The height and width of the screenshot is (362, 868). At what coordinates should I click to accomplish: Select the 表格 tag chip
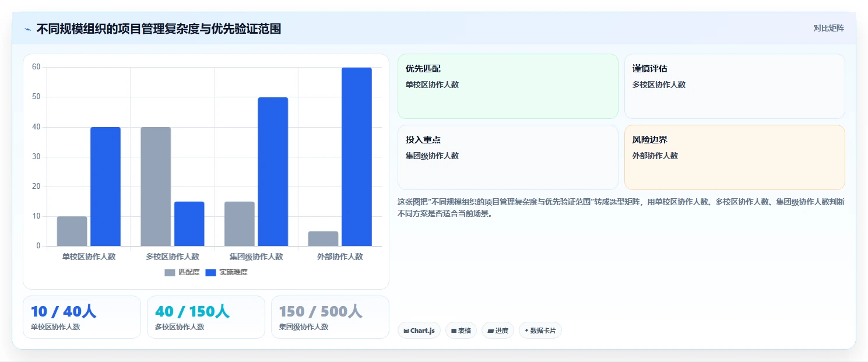point(461,331)
